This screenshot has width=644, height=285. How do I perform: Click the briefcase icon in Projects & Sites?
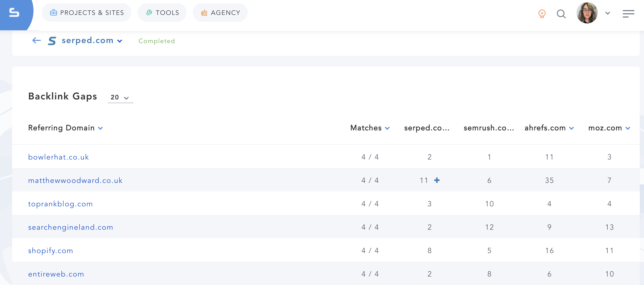(53, 12)
